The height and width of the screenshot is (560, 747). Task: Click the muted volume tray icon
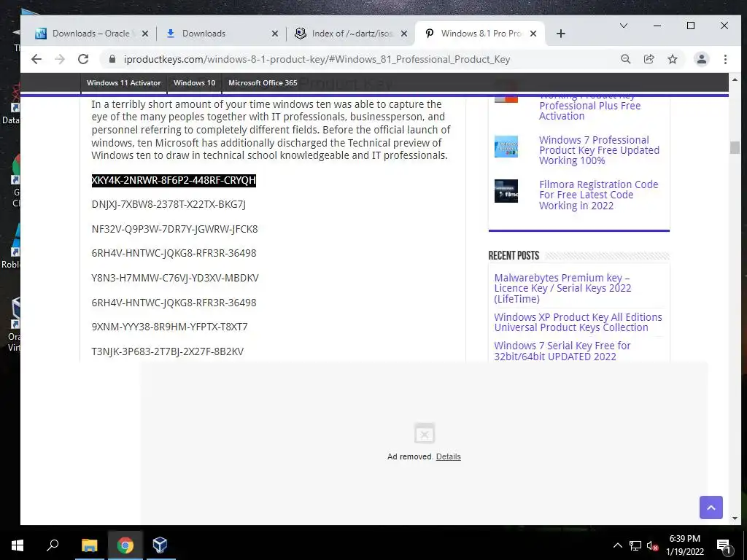coord(652,545)
